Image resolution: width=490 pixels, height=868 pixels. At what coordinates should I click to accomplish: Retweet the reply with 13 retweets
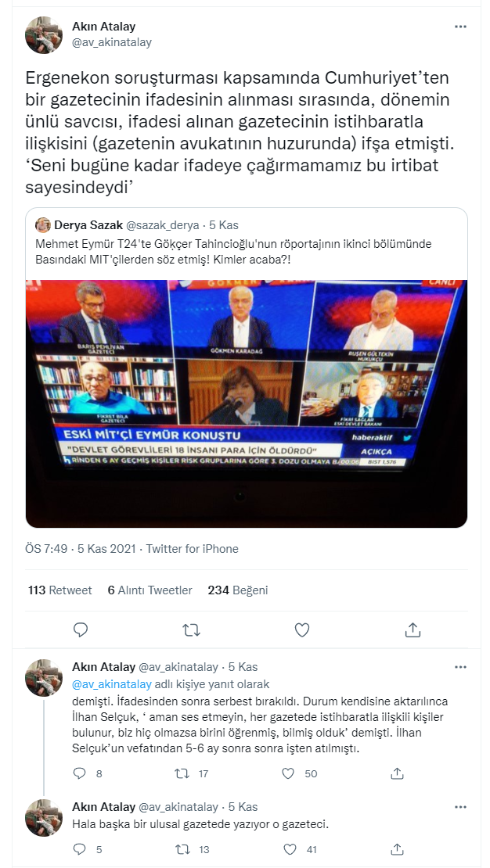point(182,848)
